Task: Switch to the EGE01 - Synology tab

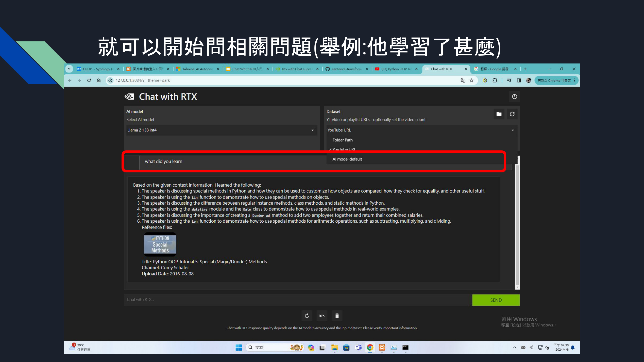Action: (x=98, y=69)
